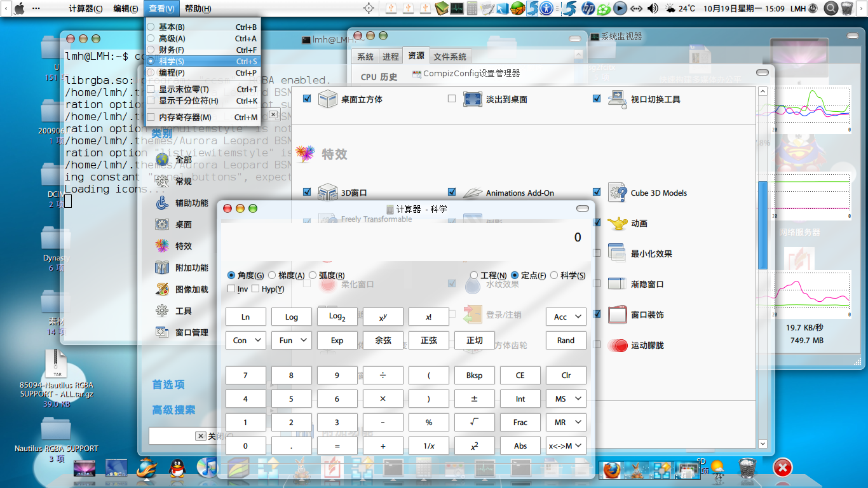Click the HP printer icon in the top panel

[x=588, y=8]
